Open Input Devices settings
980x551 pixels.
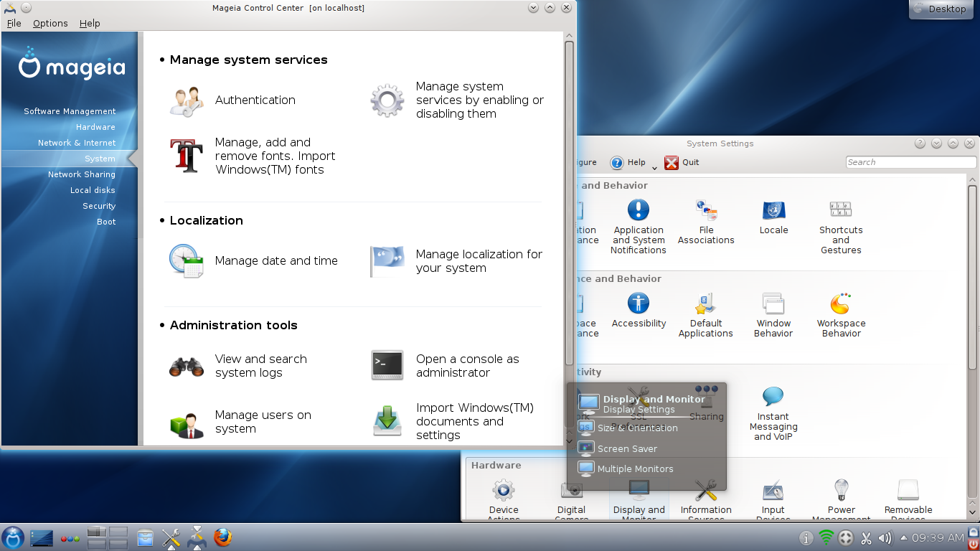pos(773,499)
